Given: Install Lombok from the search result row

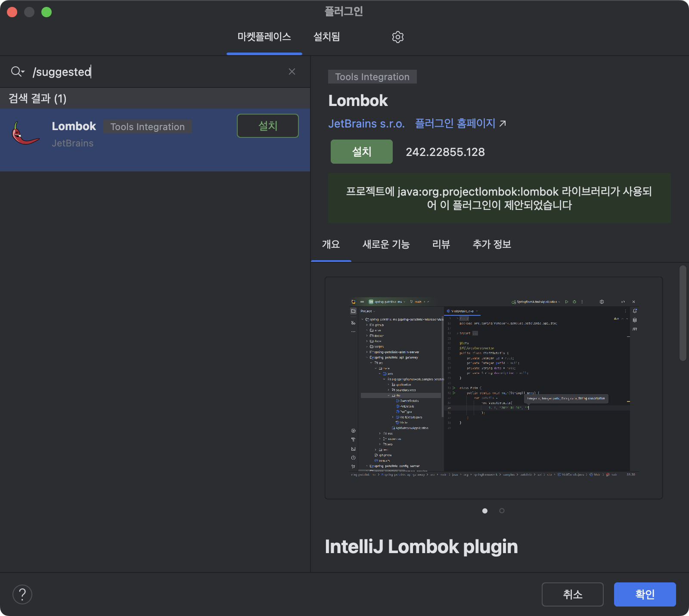Looking at the screenshot, I should click(x=268, y=126).
